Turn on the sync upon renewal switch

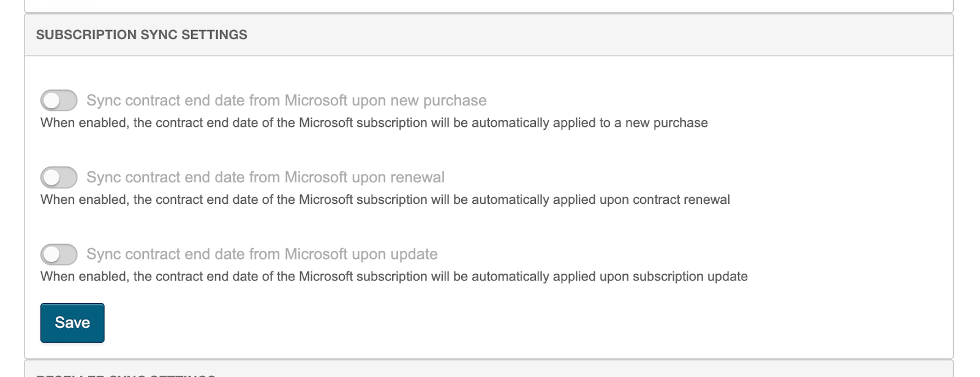point(59,177)
